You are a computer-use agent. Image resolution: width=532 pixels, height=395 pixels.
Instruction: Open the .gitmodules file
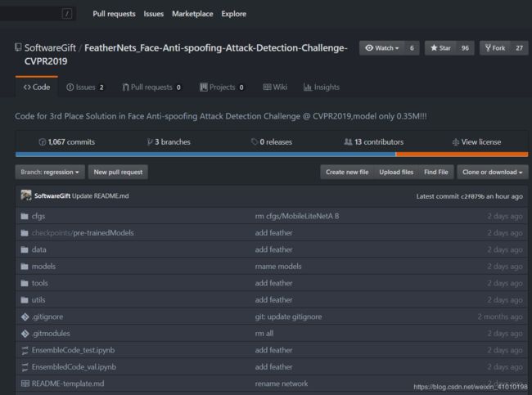click(x=51, y=334)
